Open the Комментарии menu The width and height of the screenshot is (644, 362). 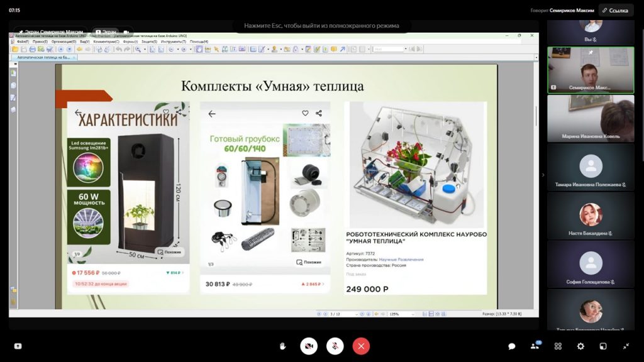tap(106, 41)
